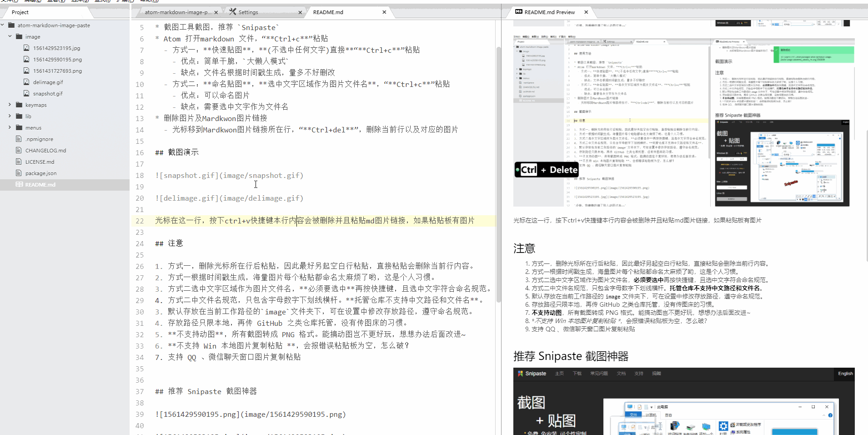Viewport: 868px width, 435px height.
Task: Click the Settings tab tools icon
Action: coord(233,12)
